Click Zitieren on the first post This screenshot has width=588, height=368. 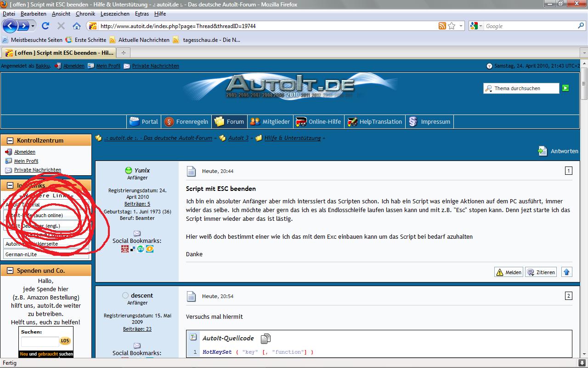541,272
